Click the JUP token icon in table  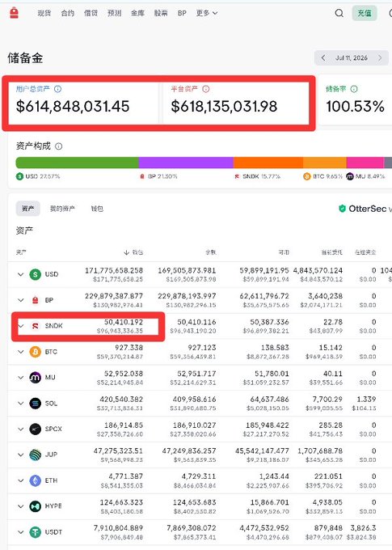[35, 455]
